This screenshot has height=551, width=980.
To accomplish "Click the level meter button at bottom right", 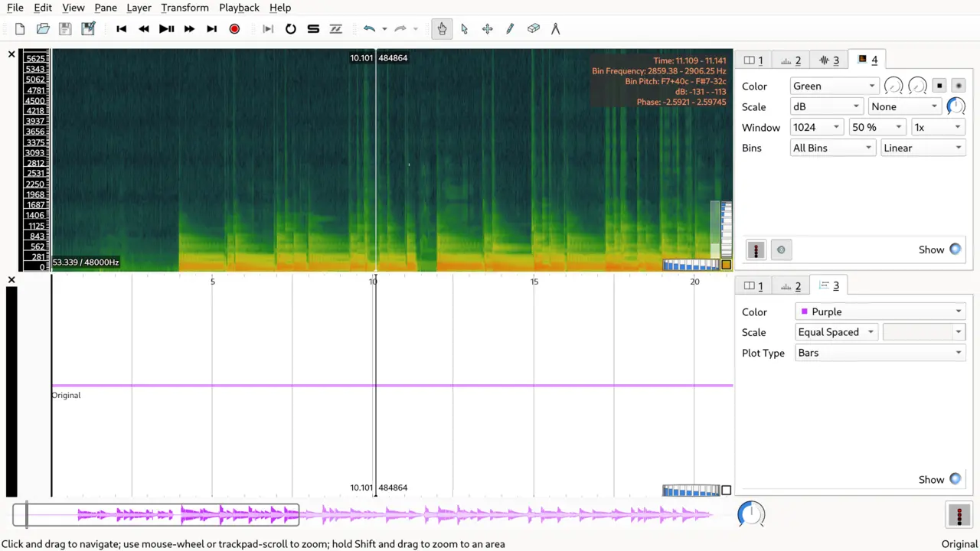I will pyautogui.click(x=959, y=515).
